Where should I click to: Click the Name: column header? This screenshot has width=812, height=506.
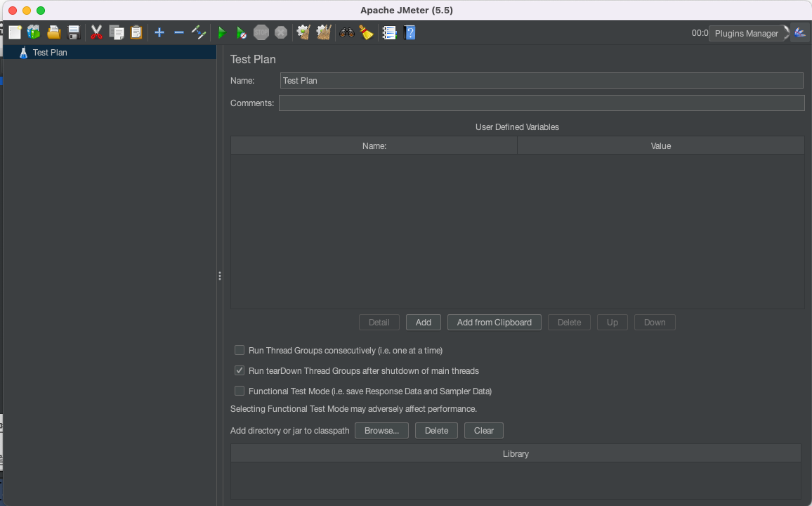374,146
